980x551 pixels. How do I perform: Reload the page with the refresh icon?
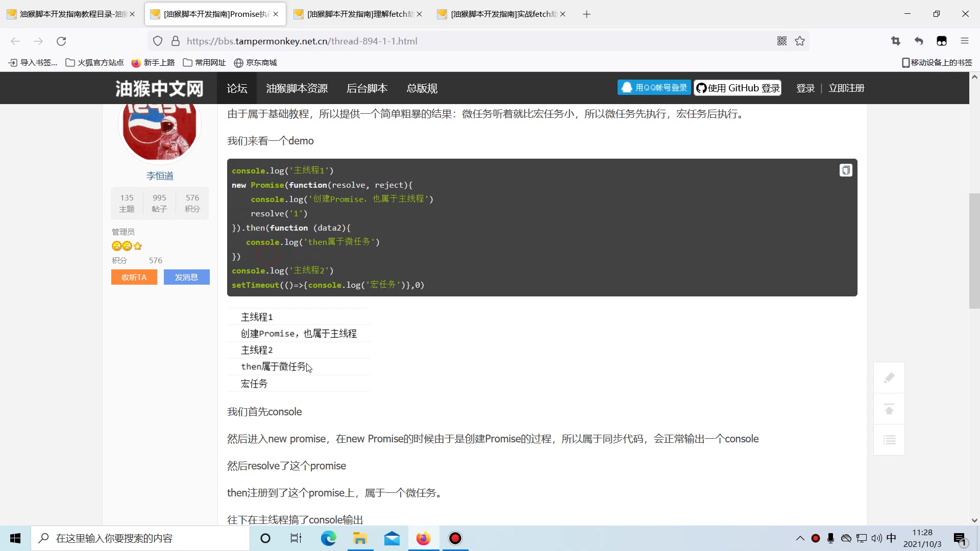[61, 41]
